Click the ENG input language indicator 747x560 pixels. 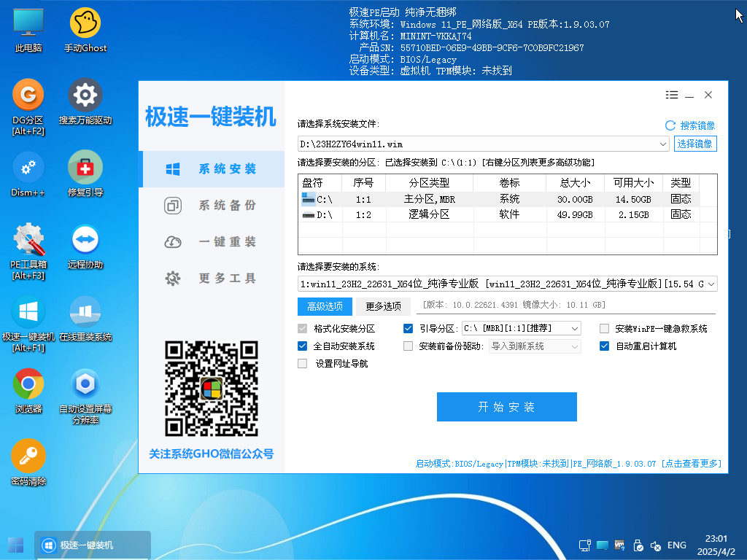[x=677, y=545]
